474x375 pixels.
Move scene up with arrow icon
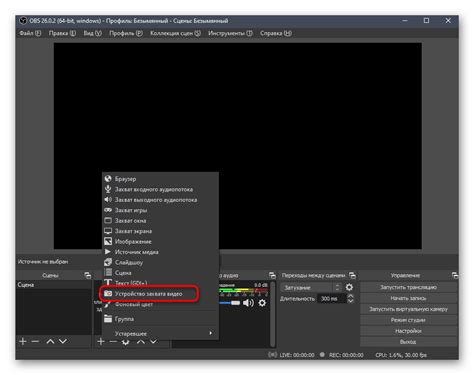point(50,341)
